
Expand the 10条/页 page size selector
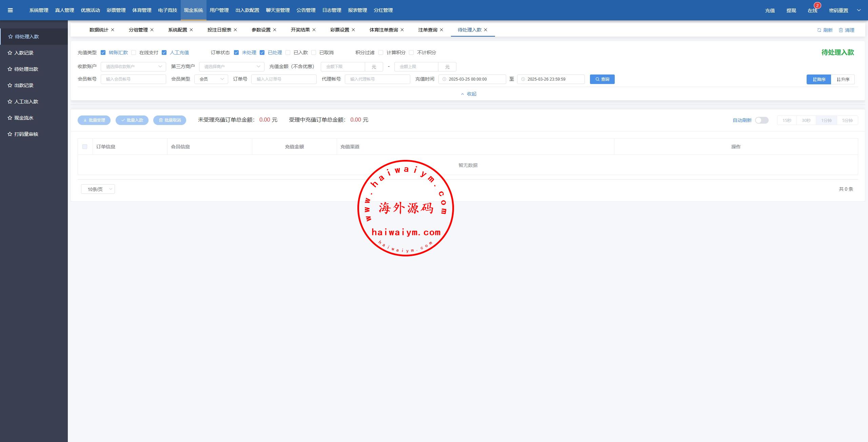coord(98,189)
